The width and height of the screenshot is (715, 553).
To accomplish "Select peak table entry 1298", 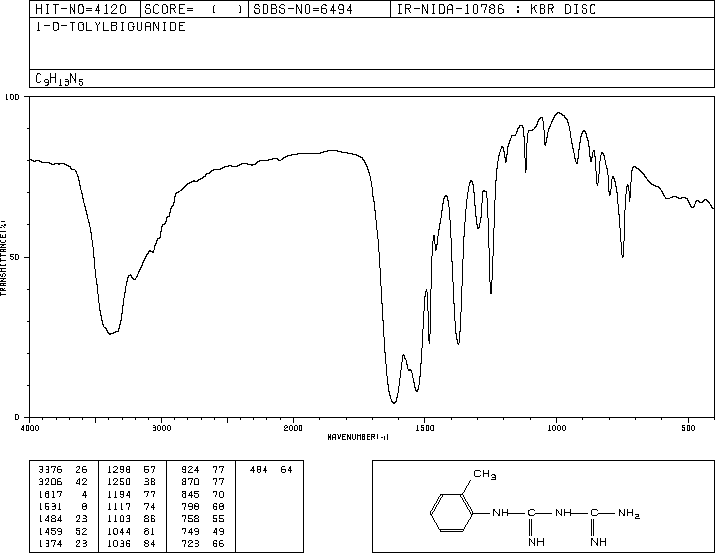I will (x=131, y=470).
